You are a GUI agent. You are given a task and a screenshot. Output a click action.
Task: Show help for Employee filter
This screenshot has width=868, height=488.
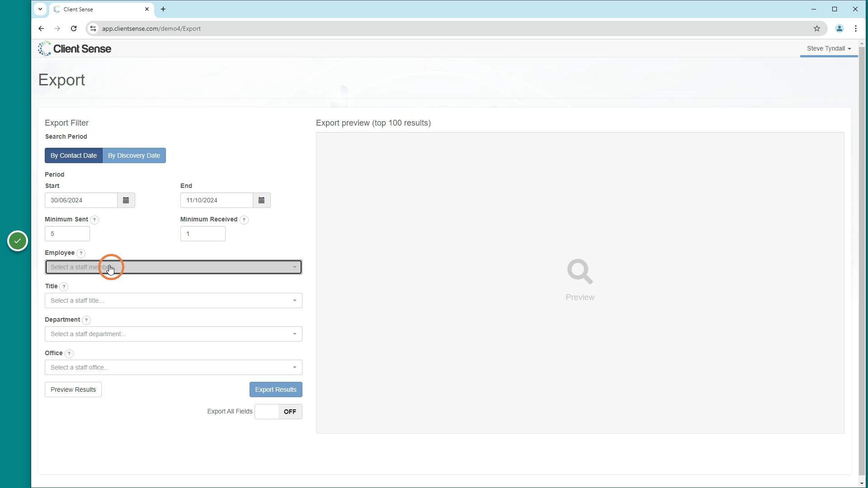pyautogui.click(x=81, y=253)
